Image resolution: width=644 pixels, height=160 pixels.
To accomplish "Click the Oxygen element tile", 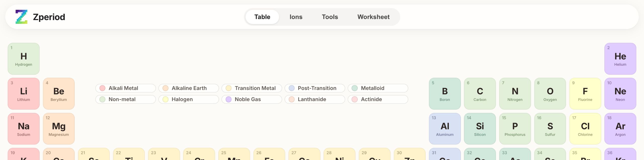I will click(x=550, y=94).
